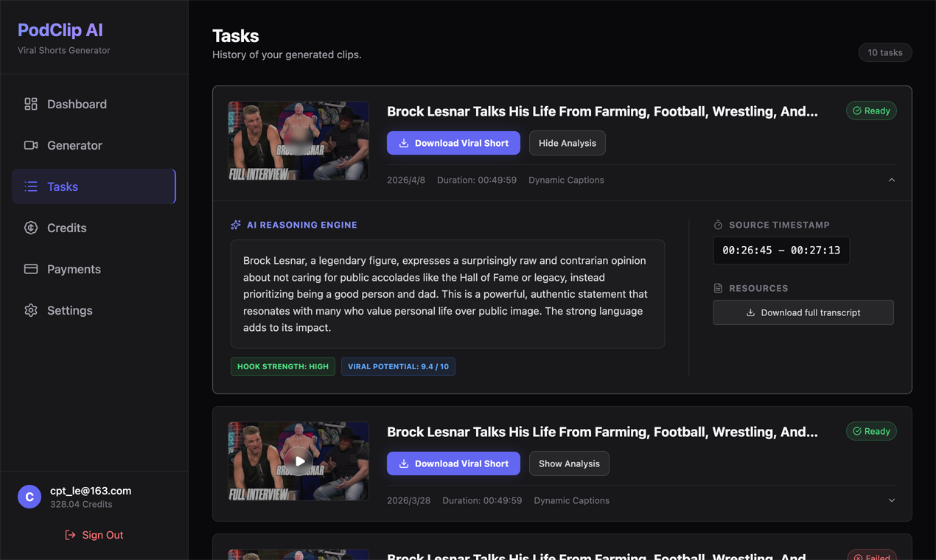This screenshot has width=936, height=560.
Task: Click the Sign Out arrow icon
Action: [70, 535]
